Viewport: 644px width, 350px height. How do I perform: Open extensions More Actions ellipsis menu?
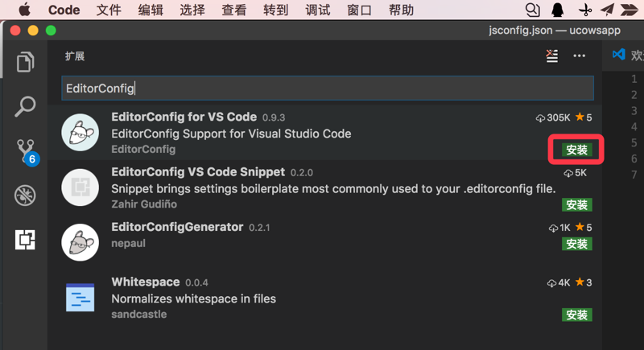pos(579,56)
